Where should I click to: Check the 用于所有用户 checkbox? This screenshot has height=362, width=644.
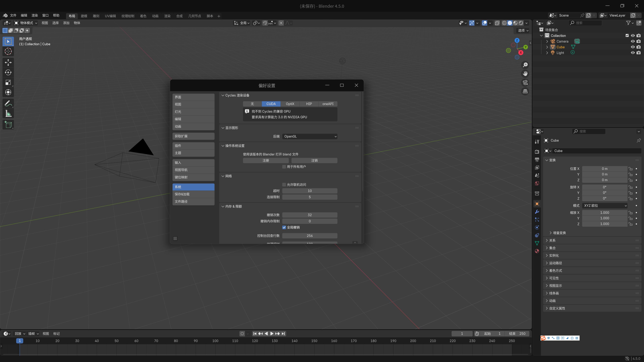[x=284, y=167]
